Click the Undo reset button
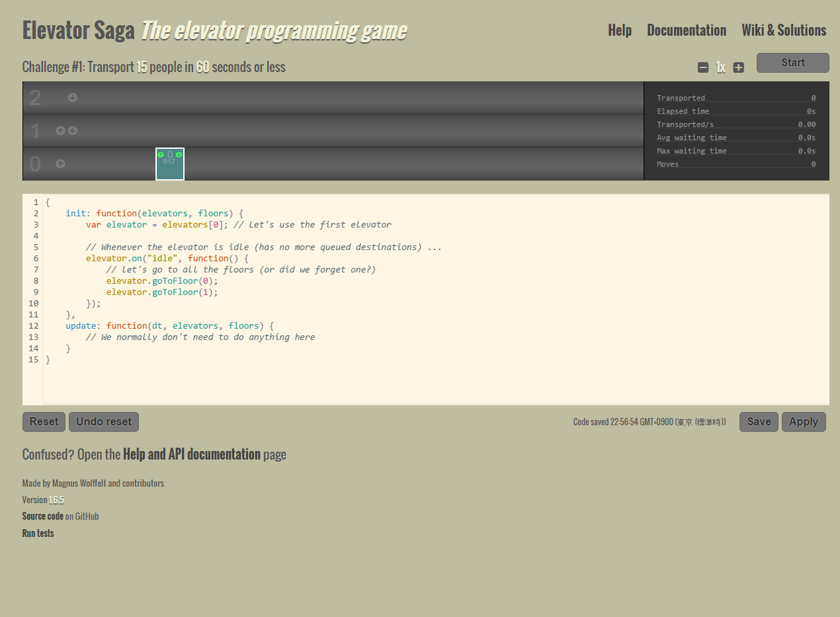The image size is (840, 617). click(x=104, y=422)
